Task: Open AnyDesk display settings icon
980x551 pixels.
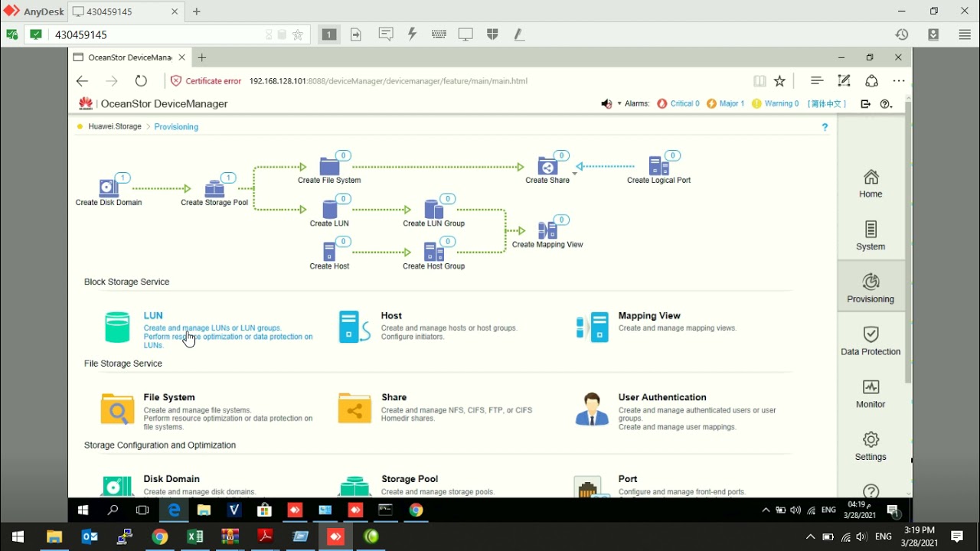Action: tap(465, 34)
